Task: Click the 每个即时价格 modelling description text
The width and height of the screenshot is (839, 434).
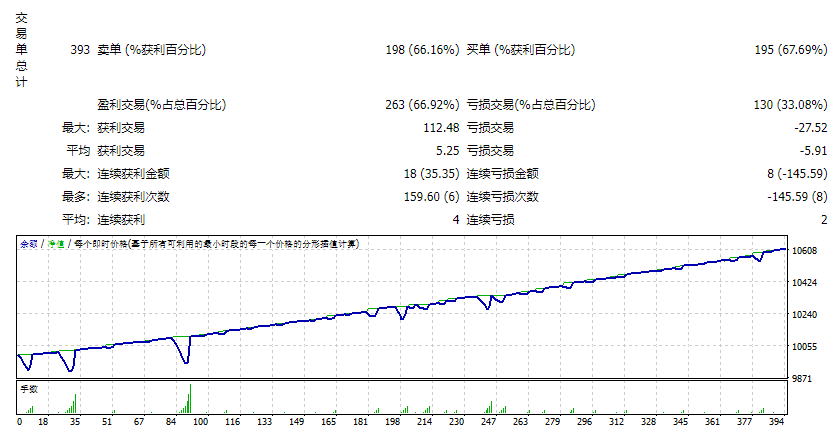Action: [x=217, y=244]
